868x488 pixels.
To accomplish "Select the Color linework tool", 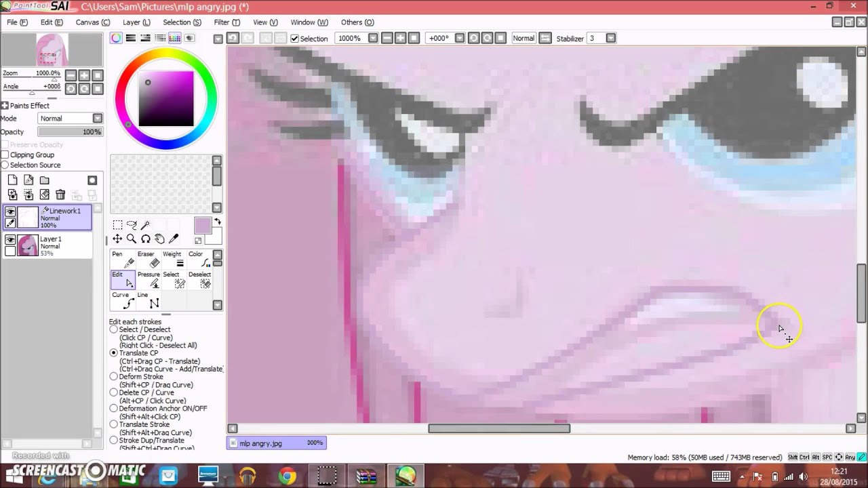I will pos(199,260).
